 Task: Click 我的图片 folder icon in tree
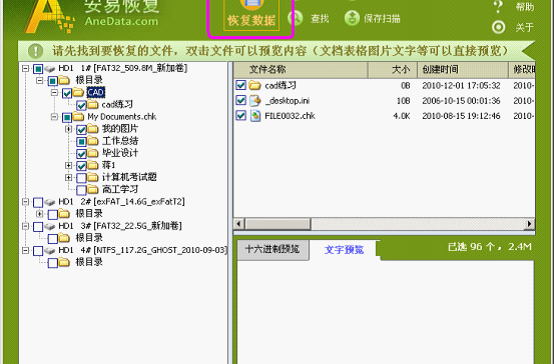(x=93, y=129)
